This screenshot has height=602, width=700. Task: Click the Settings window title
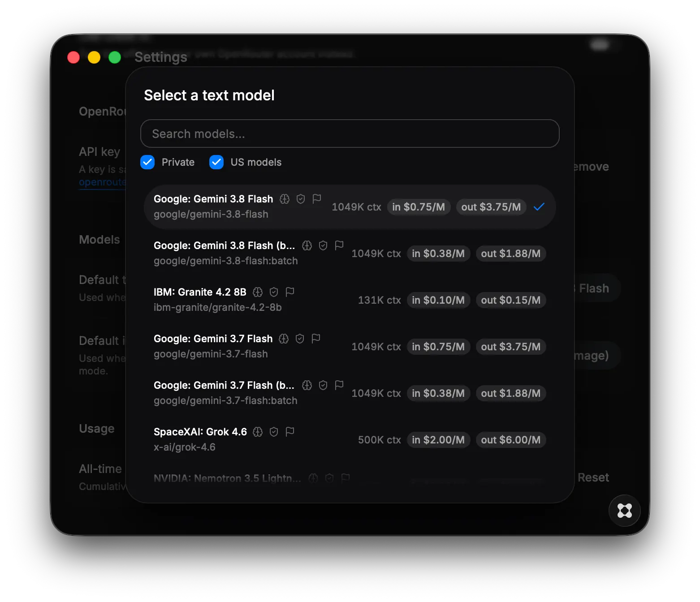pos(161,57)
